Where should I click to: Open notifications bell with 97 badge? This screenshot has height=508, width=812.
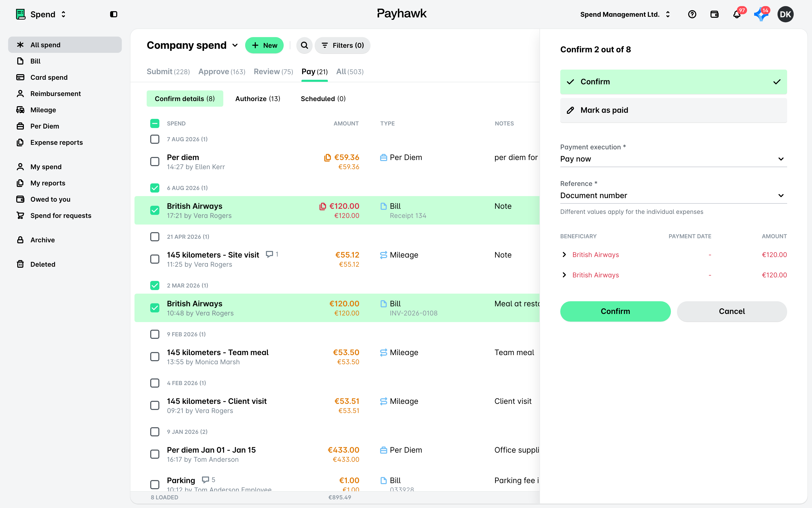737,14
